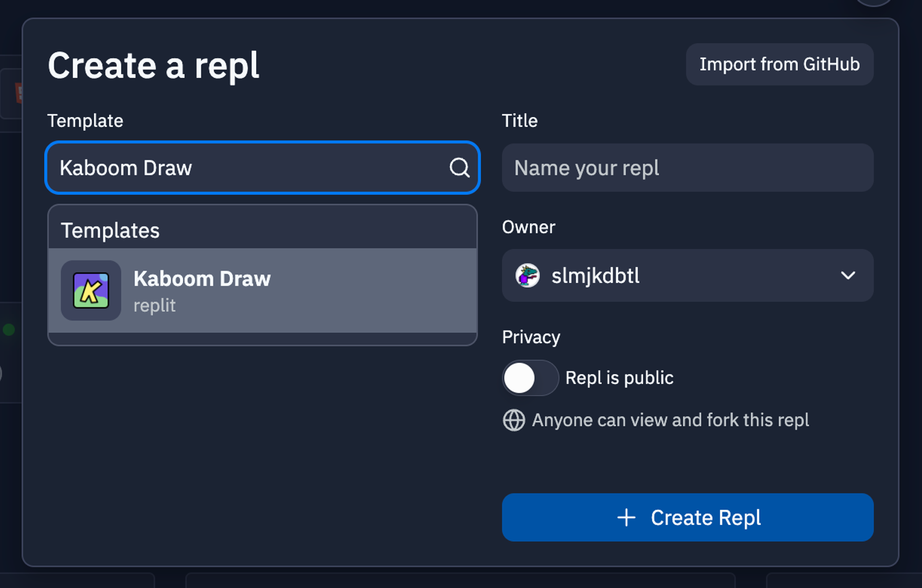This screenshot has height=588, width=922.
Task: Click the search magnifier icon in the Template field
Action: pyautogui.click(x=460, y=168)
